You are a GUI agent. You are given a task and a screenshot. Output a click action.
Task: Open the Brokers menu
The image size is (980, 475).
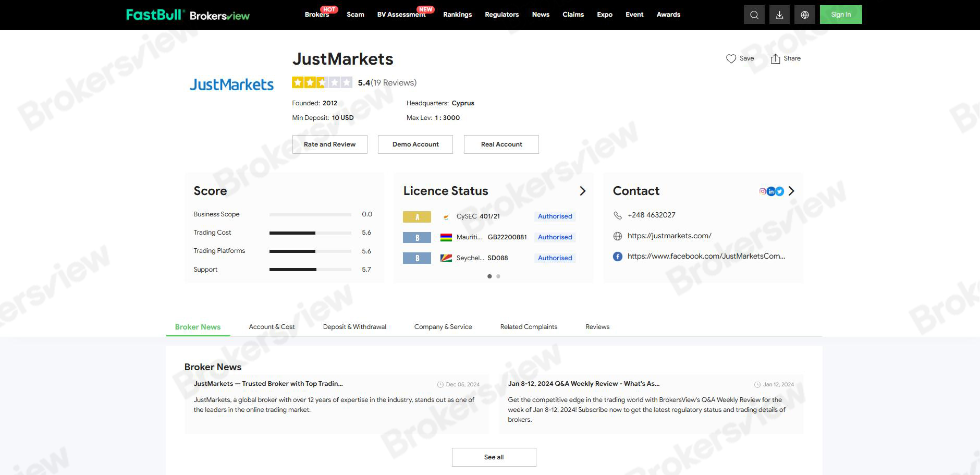(317, 15)
